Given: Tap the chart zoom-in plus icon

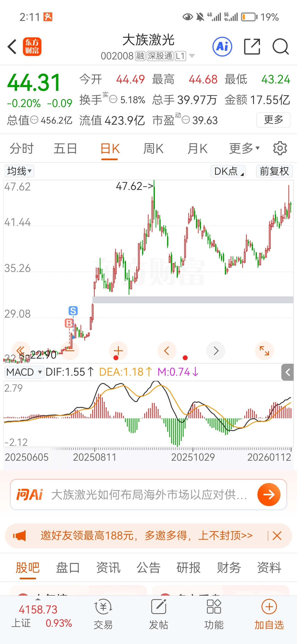Looking at the screenshot, I should (x=118, y=351).
